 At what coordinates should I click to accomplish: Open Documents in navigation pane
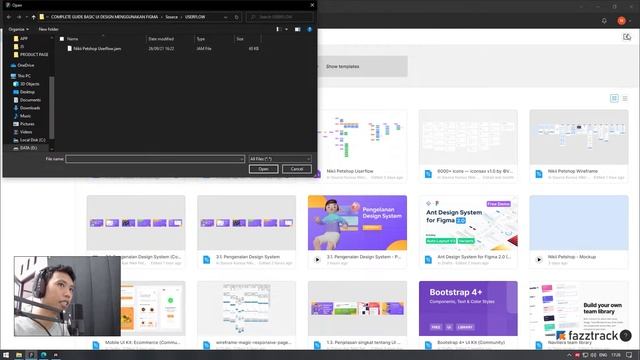(x=27, y=100)
